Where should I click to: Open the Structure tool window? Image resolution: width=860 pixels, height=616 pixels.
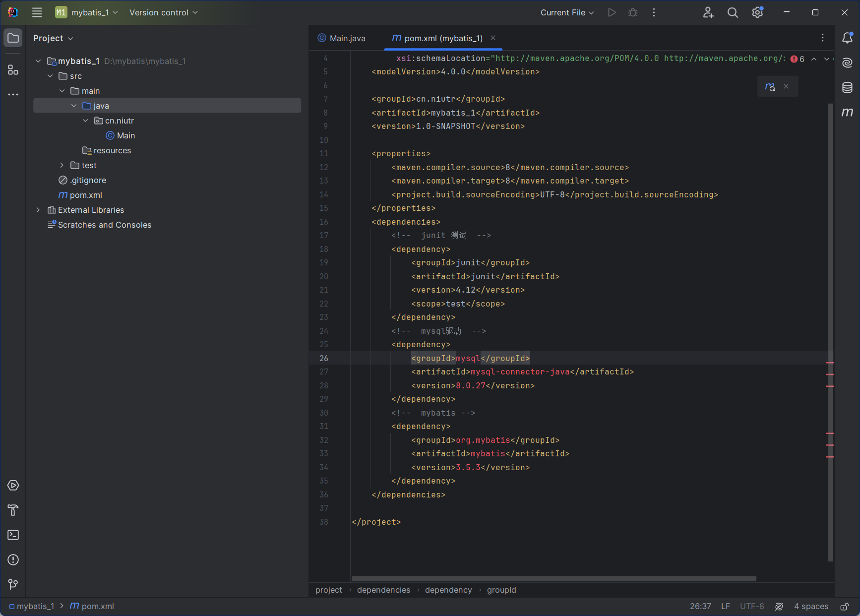click(x=13, y=70)
